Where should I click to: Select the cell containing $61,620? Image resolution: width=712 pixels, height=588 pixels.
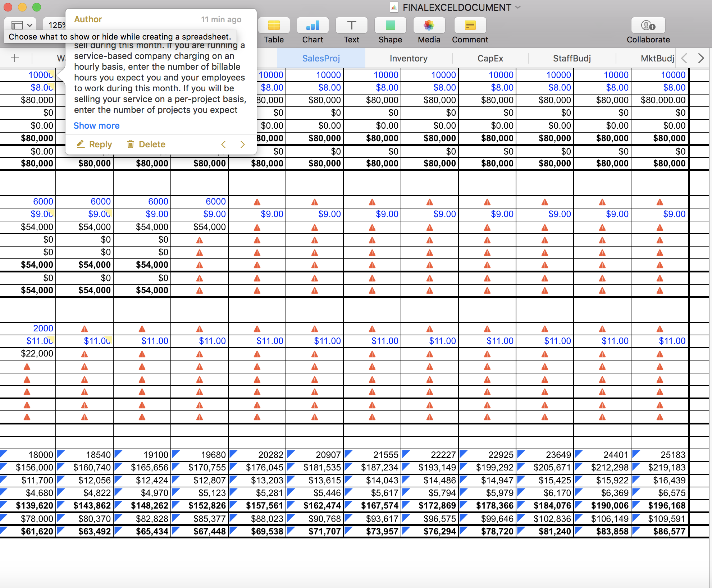click(x=28, y=531)
